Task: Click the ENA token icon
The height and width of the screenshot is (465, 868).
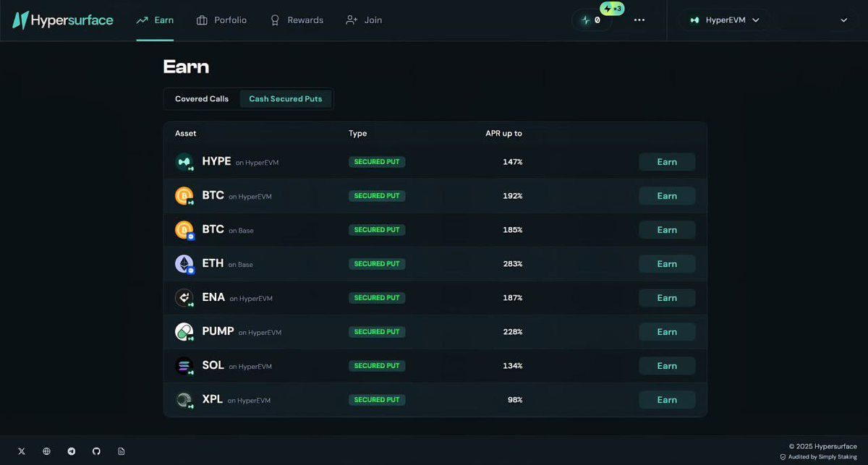Action: (x=184, y=298)
